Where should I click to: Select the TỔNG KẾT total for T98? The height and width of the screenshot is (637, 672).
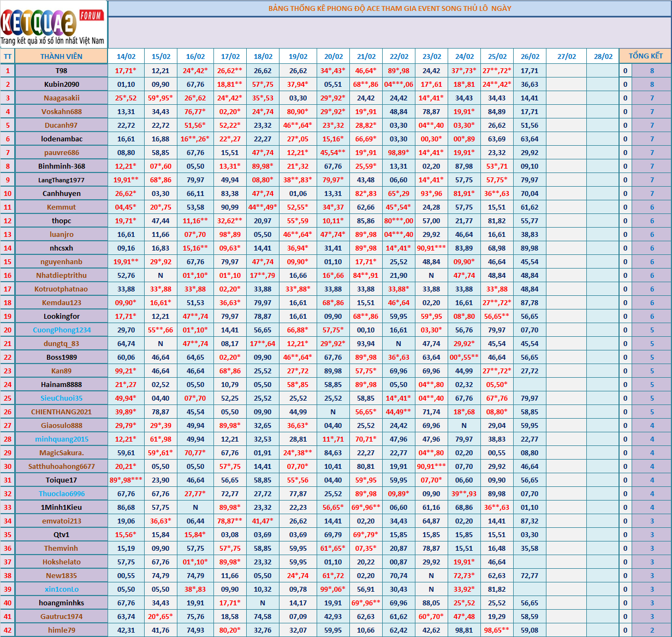pos(652,70)
